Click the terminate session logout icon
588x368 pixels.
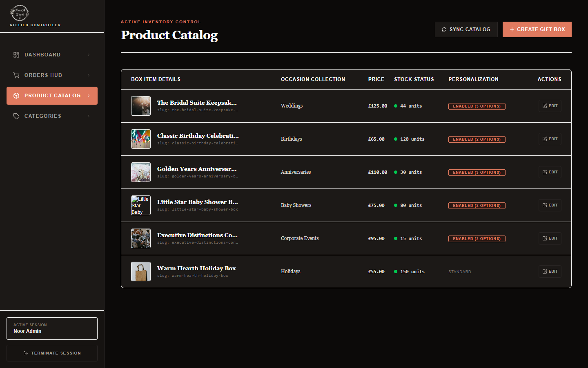(x=26, y=353)
